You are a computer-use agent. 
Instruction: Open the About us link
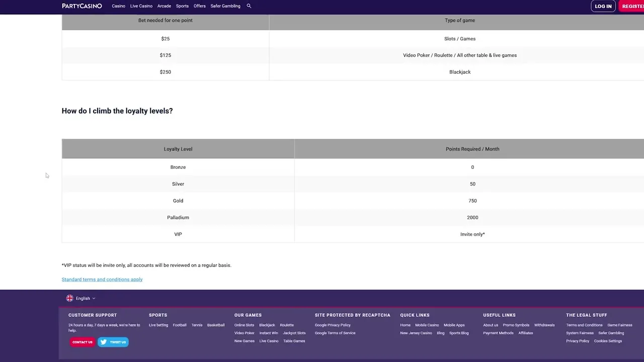click(491, 325)
